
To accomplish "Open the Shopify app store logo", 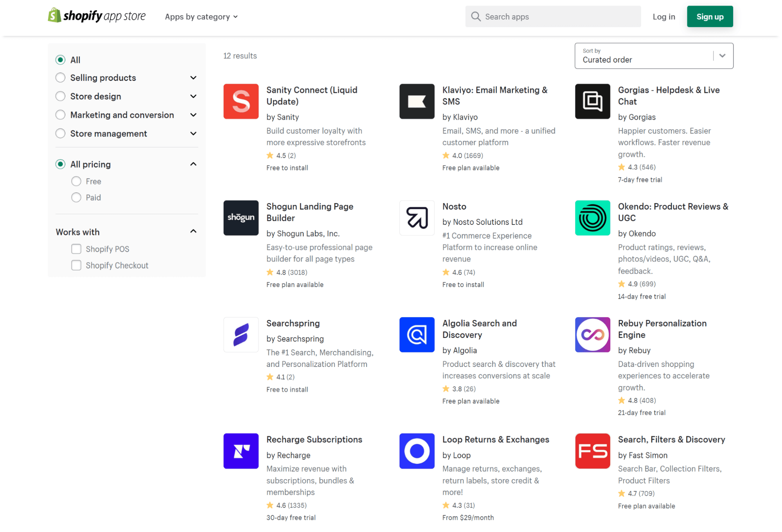I will (97, 16).
